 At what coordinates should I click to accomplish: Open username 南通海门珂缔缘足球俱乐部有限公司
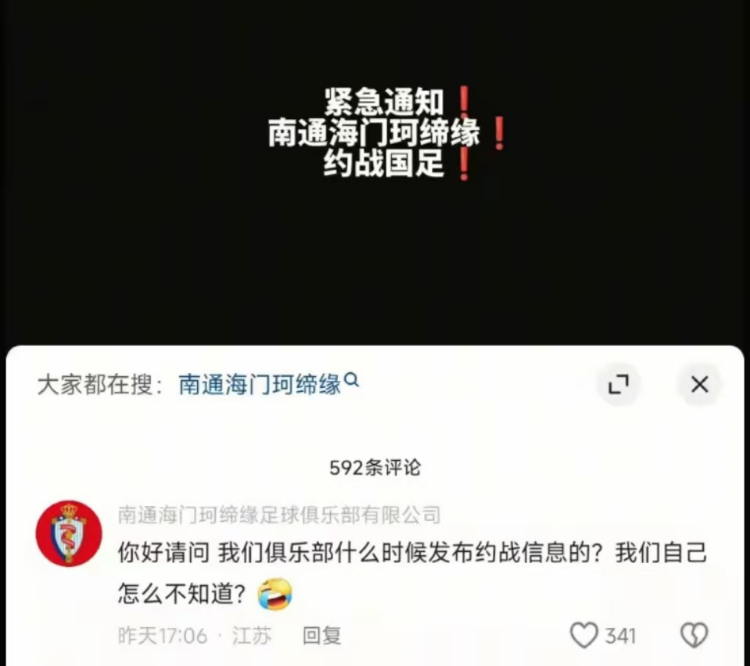pyautogui.click(x=279, y=515)
